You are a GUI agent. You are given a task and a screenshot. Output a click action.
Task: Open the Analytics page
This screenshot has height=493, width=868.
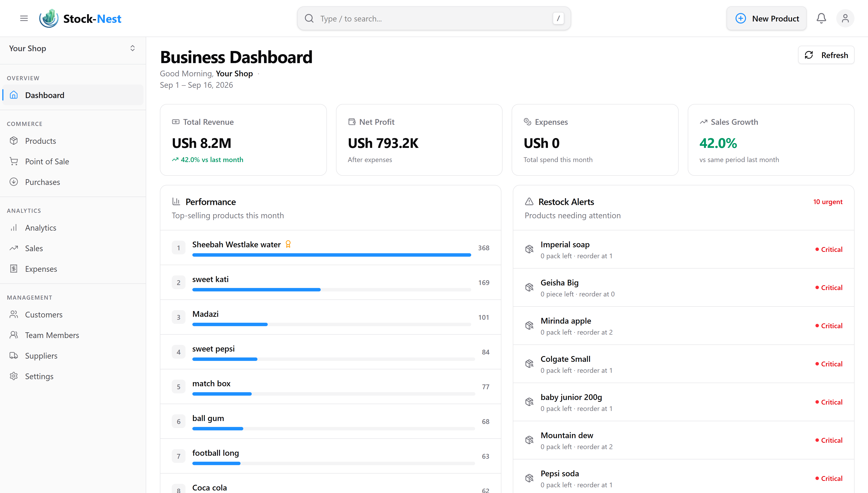pos(73,228)
